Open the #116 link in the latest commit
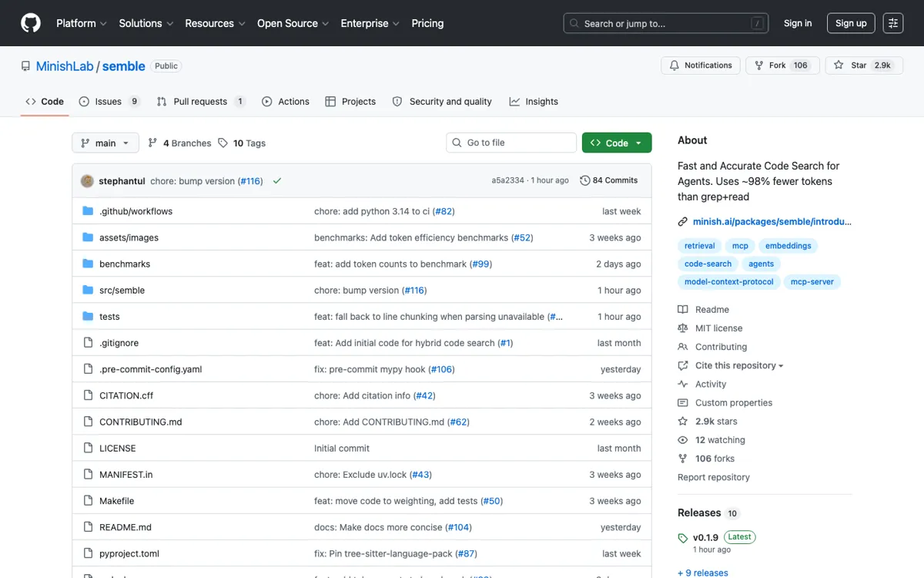 pos(250,181)
